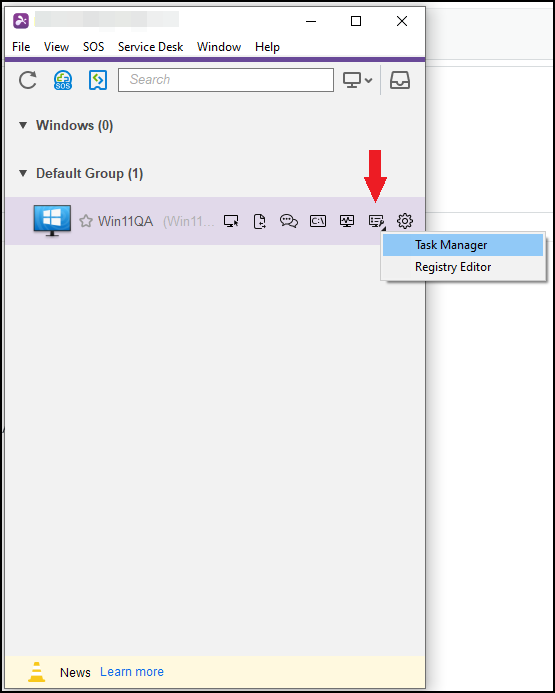Open the SOS session icon

(x=63, y=80)
